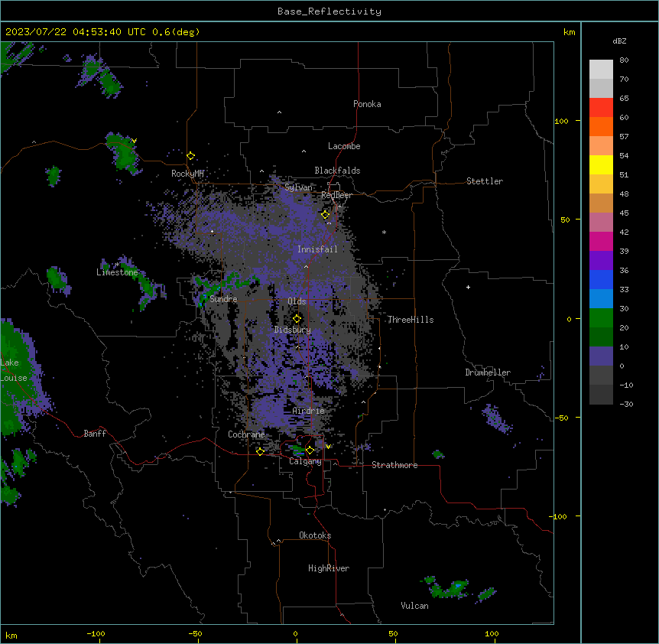Click the Lacombe city label
The width and height of the screenshot is (659, 644).
pyautogui.click(x=344, y=146)
